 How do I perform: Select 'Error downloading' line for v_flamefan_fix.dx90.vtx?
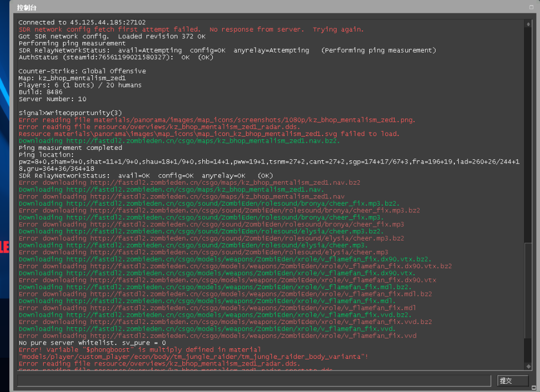click(x=227, y=280)
